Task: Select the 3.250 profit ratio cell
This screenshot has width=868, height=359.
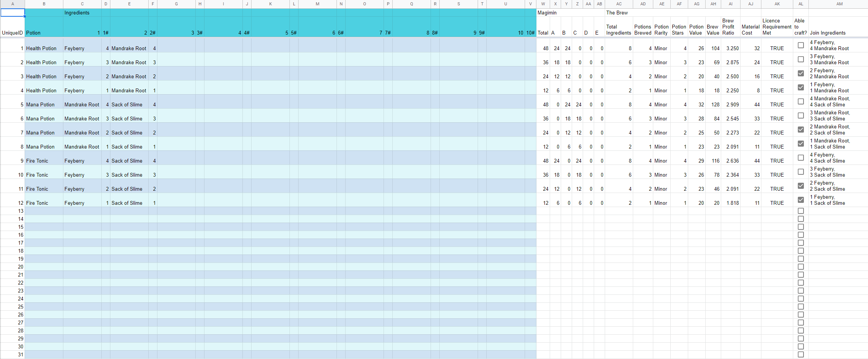Action: pyautogui.click(x=730, y=48)
